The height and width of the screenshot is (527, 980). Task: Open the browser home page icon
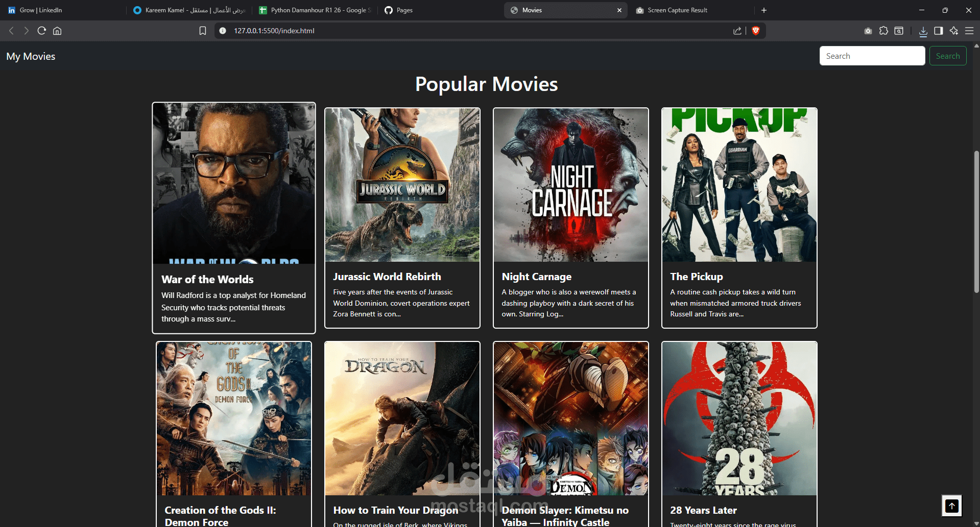click(x=57, y=31)
